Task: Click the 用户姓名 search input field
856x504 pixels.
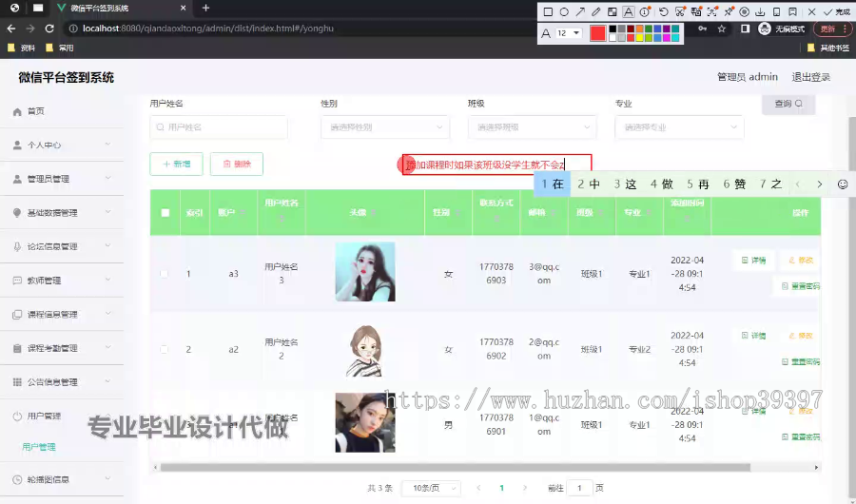Action: coord(219,127)
